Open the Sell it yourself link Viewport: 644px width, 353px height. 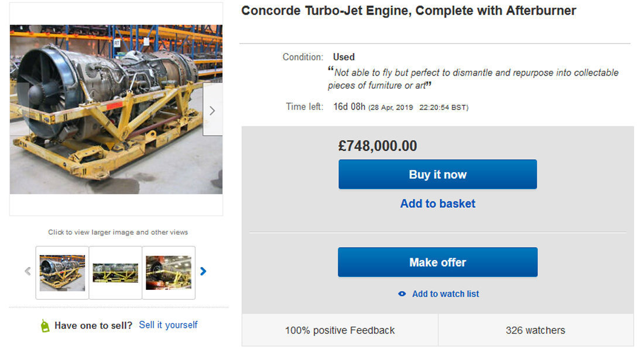[x=168, y=325]
